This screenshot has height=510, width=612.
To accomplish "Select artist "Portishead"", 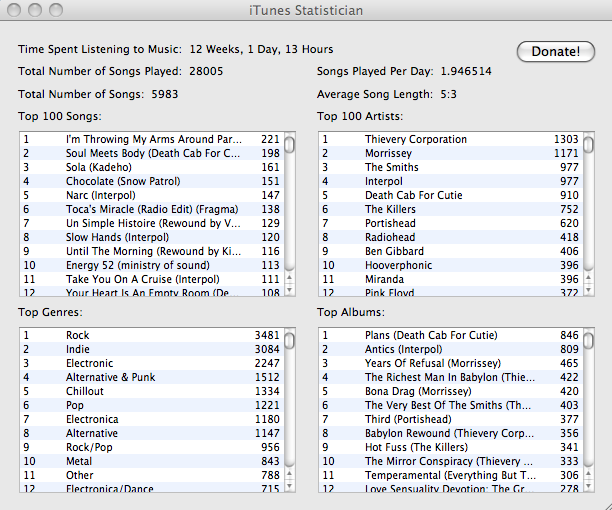I will point(451,224).
